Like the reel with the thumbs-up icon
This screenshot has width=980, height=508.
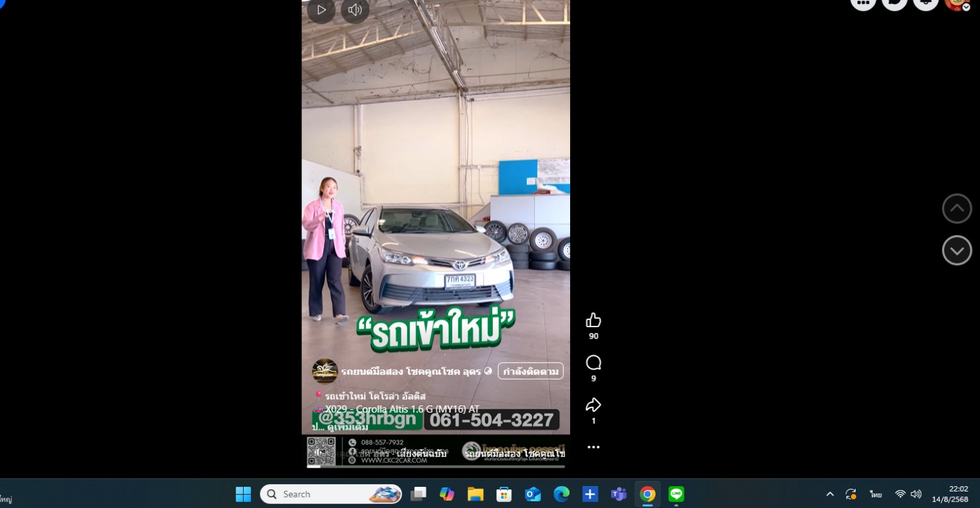(593, 321)
